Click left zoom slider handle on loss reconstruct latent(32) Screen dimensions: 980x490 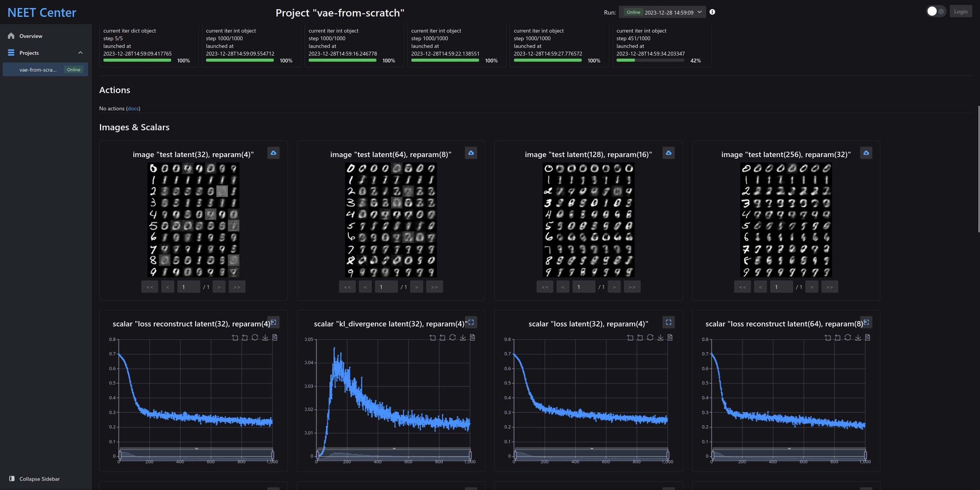tap(120, 455)
